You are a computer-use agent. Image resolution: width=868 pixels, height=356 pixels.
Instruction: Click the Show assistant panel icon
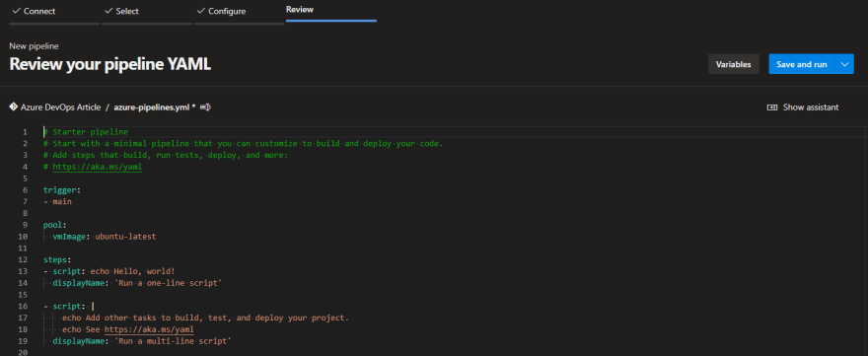772,107
